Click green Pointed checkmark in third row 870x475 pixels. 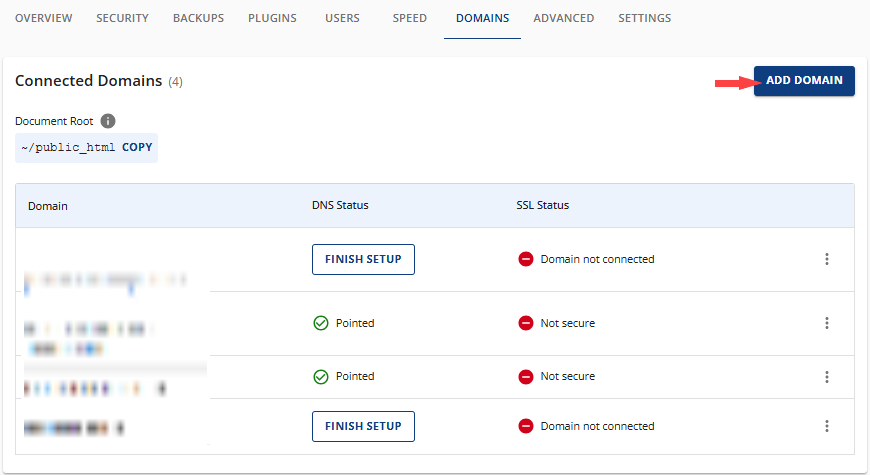pyautogui.click(x=320, y=377)
